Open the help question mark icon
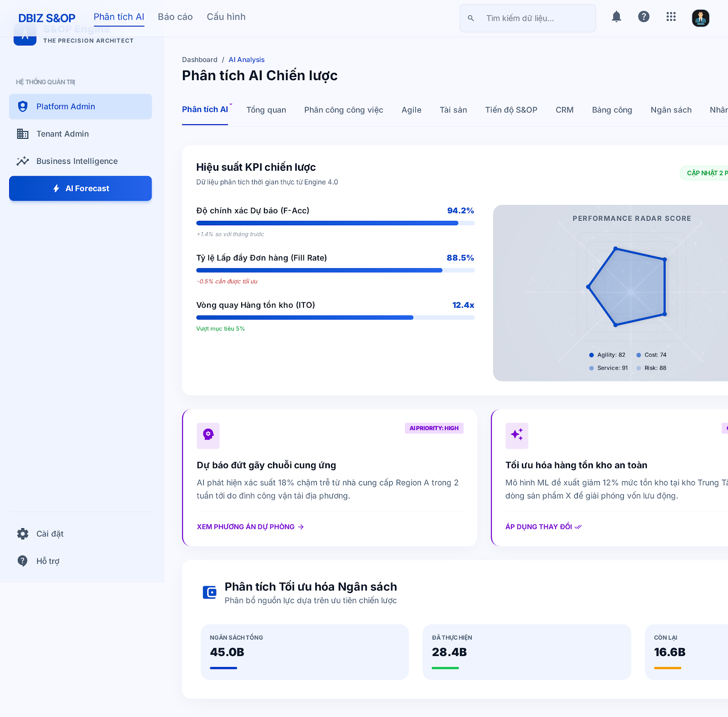The image size is (728, 717). tap(644, 17)
